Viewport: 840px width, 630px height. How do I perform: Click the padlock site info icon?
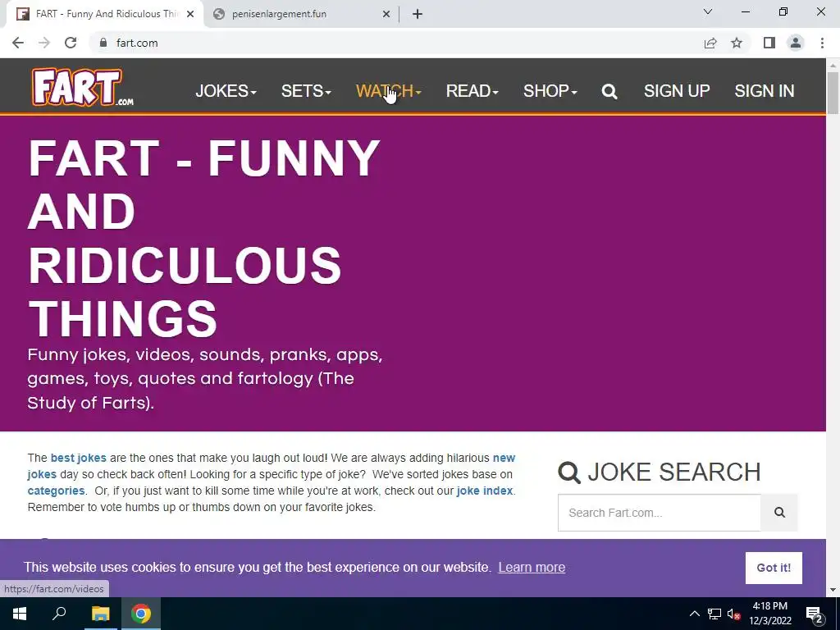click(x=103, y=43)
